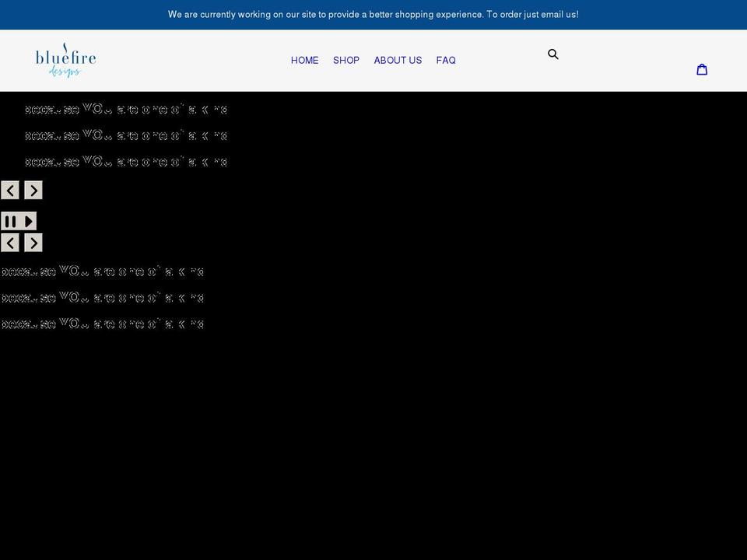Click the lower next-slide arrow
This screenshot has height=560, width=747.
33,242
